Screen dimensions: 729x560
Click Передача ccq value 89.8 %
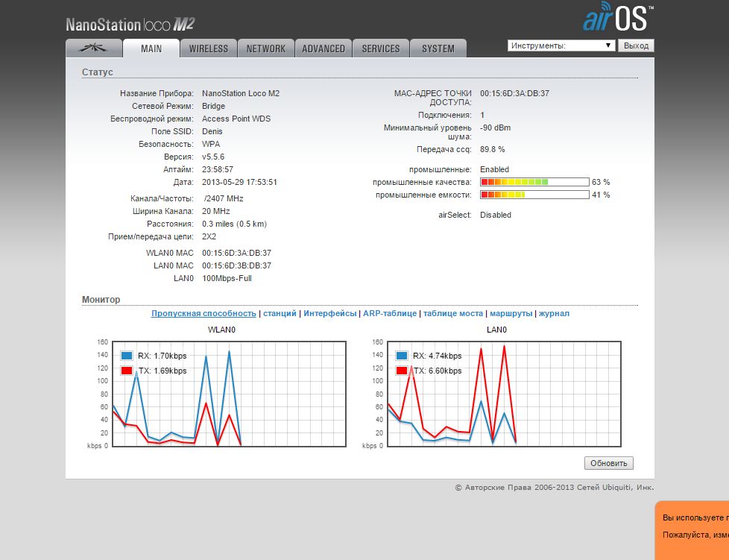pyautogui.click(x=493, y=149)
